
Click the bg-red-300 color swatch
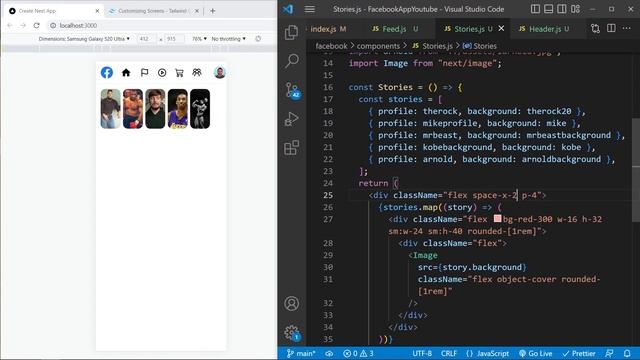coord(497,219)
